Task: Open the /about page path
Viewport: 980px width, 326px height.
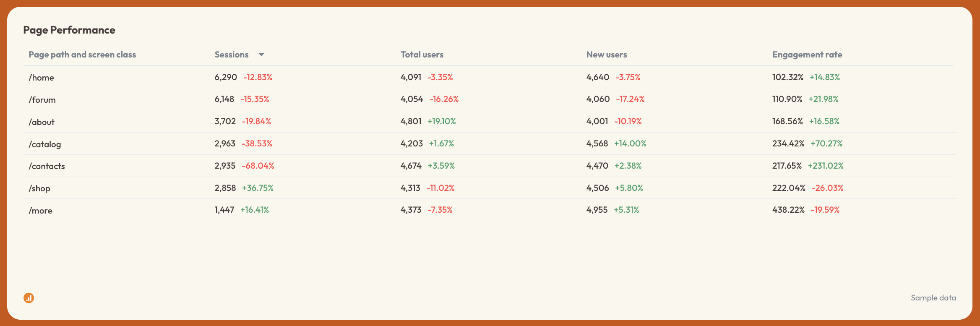Action: coord(42,122)
